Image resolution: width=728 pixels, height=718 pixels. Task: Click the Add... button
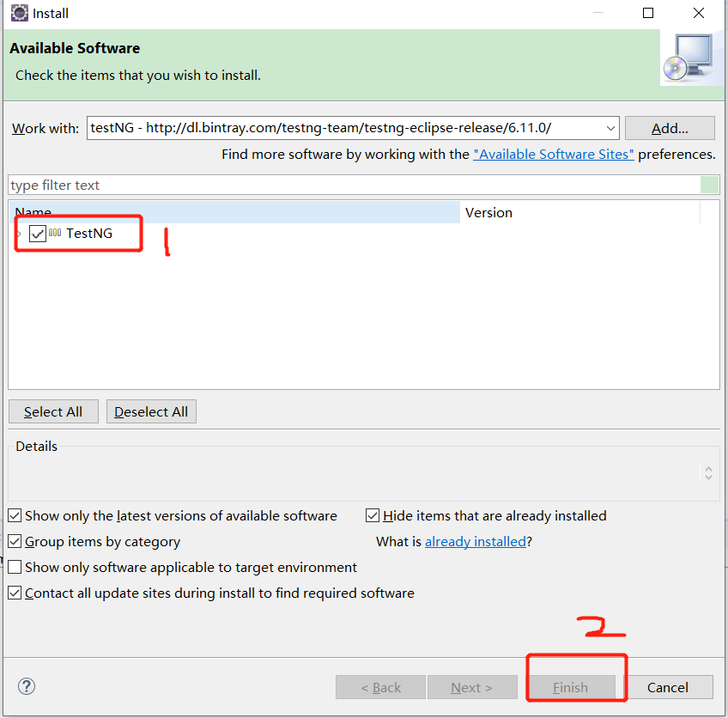tap(670, 128)
